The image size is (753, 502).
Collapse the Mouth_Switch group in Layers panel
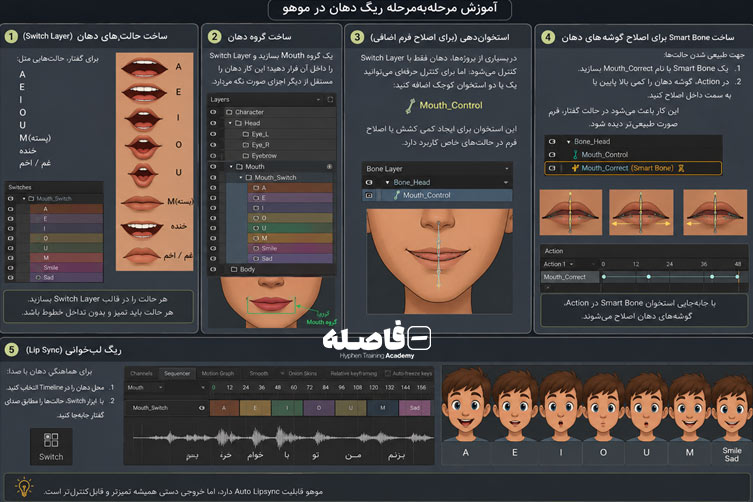241,177
